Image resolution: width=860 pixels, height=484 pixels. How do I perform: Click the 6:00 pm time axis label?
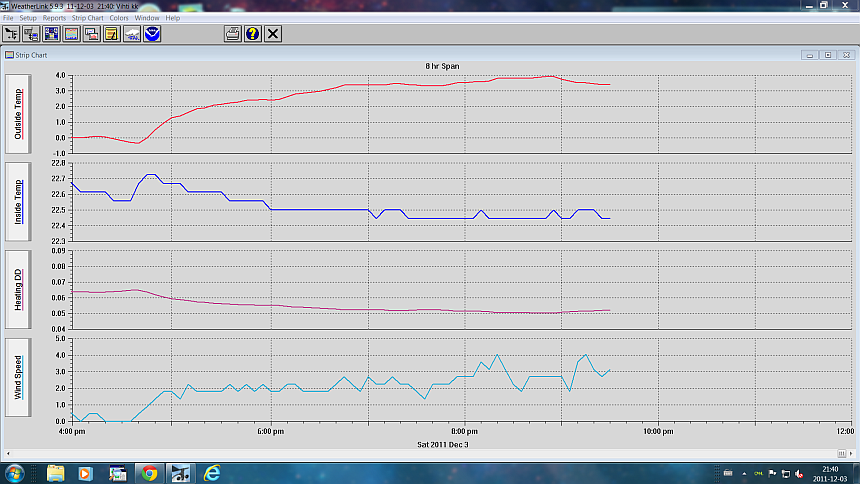270,431
